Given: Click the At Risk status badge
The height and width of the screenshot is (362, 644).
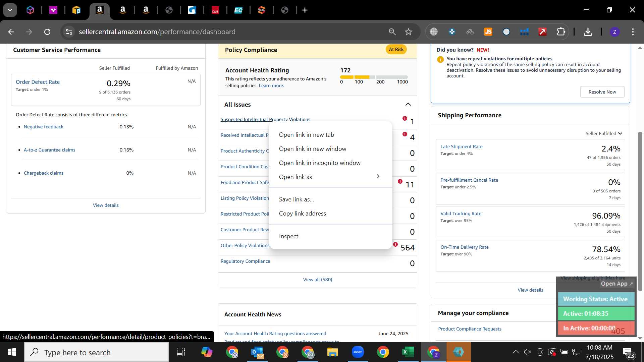Looking at the screenshot, I should click(396, 49).
